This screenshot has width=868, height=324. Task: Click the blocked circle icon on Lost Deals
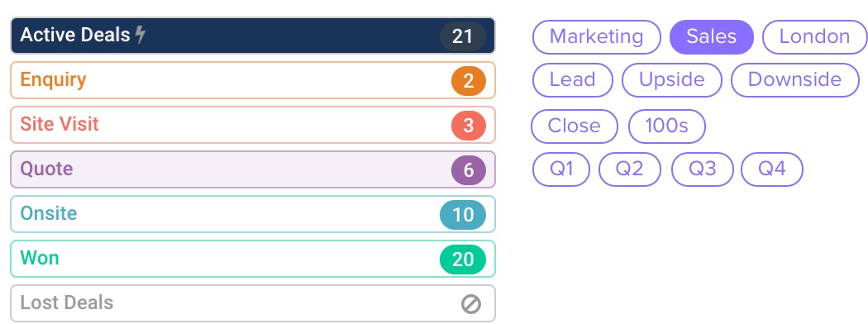(x=471, y=303)
